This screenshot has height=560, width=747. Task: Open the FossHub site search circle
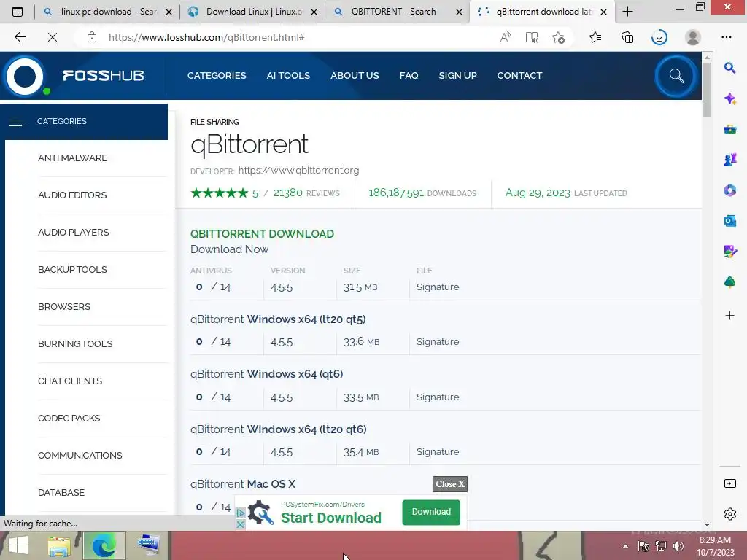[x=676, y=76]
